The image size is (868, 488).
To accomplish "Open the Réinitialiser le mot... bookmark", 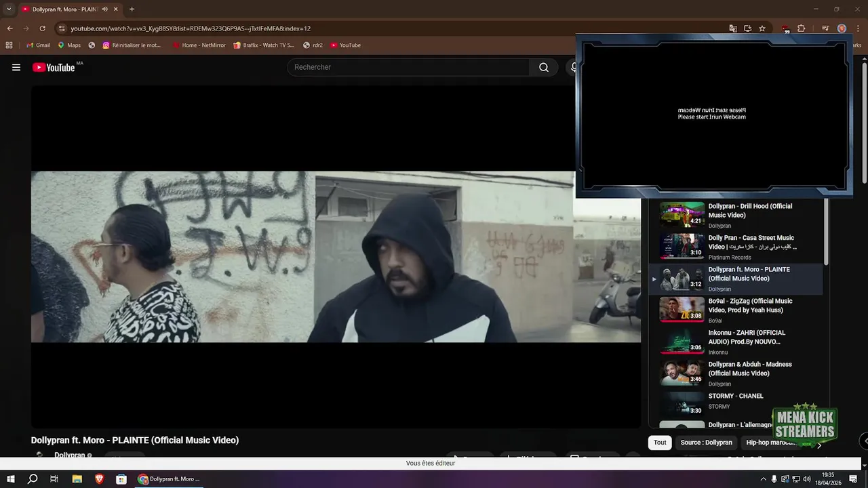I will [132, 45].
